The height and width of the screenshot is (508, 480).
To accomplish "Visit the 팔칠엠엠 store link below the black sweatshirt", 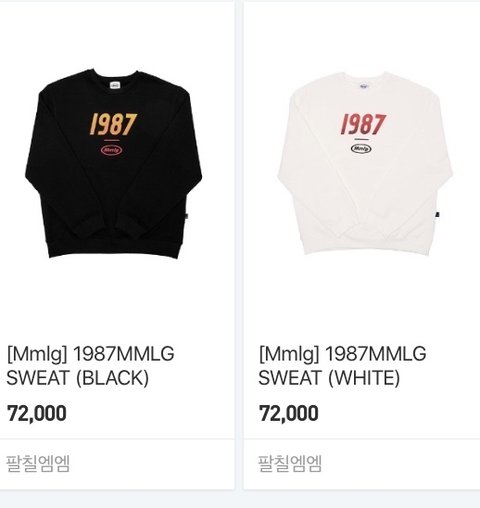I will pyautogui.click(x=38, y=463).
